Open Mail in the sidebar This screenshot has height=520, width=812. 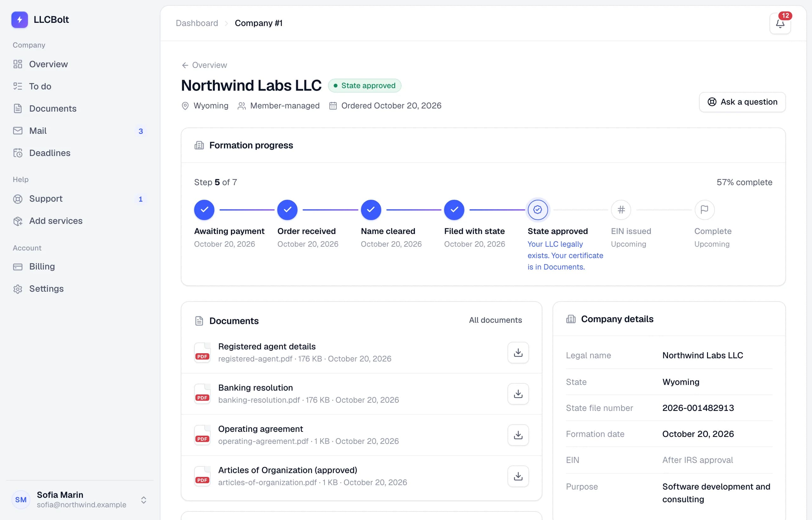coord(80,131)
